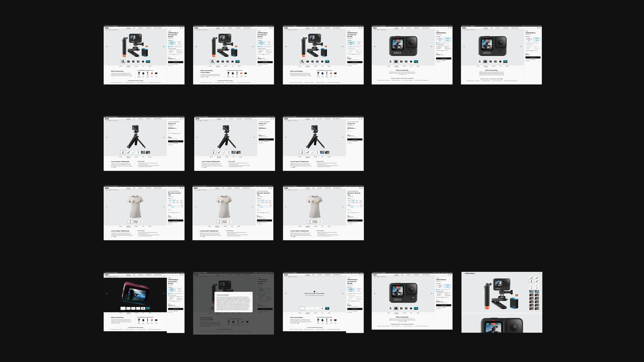
Task: Close the Terms and Conditions modal
Action: pos(251,294)
